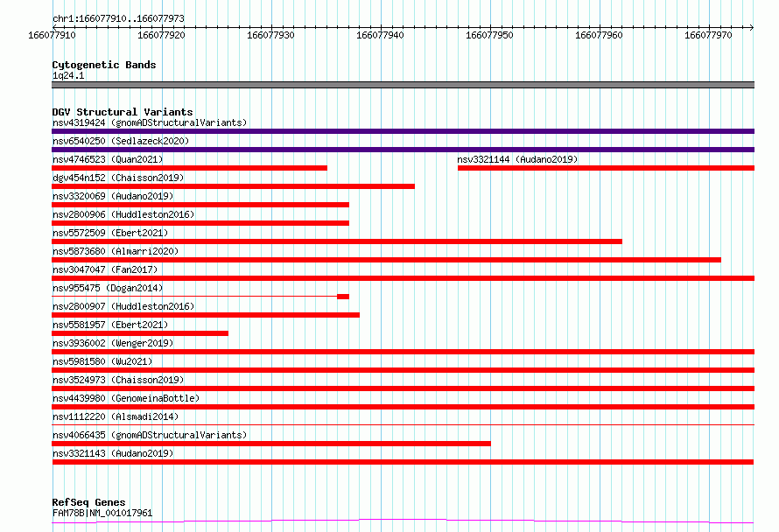This screenshot has width=779, height=532.
Task: Click the red nsv4746523 variant bar
Action: coord(189,168)
